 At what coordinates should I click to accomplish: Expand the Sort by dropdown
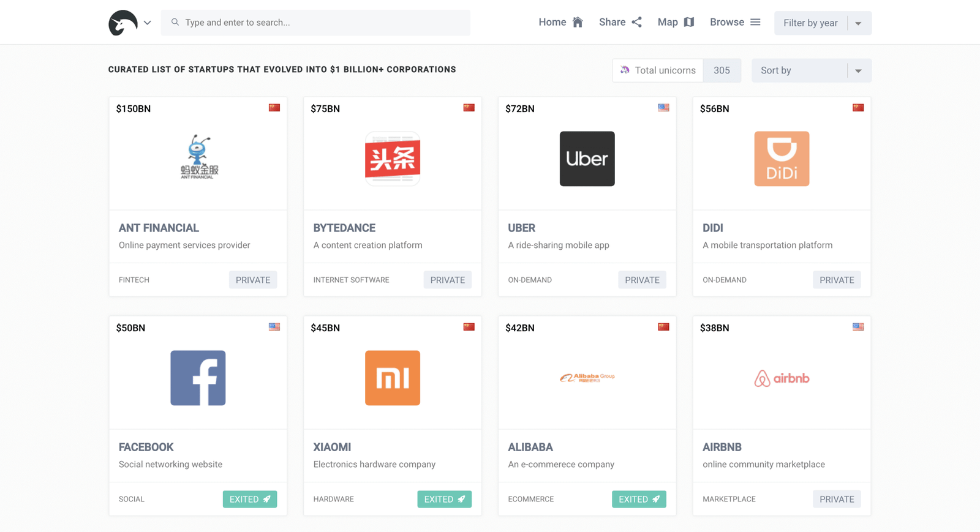810,70
